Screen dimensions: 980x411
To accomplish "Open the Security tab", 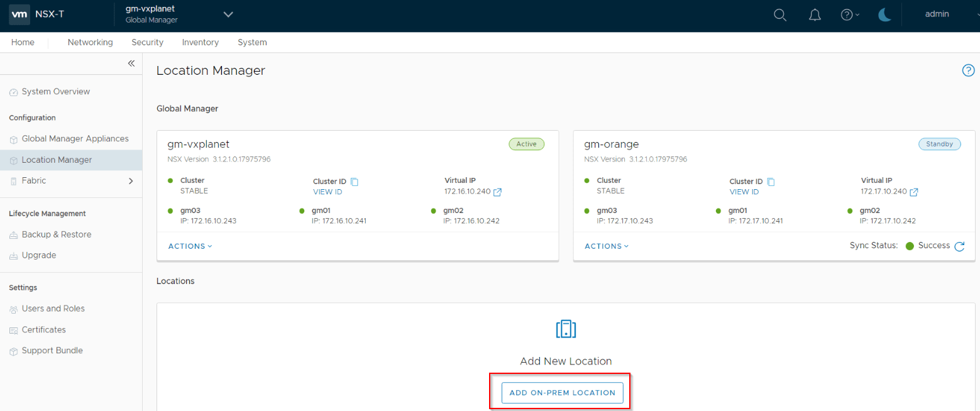I will click(147, 42).
